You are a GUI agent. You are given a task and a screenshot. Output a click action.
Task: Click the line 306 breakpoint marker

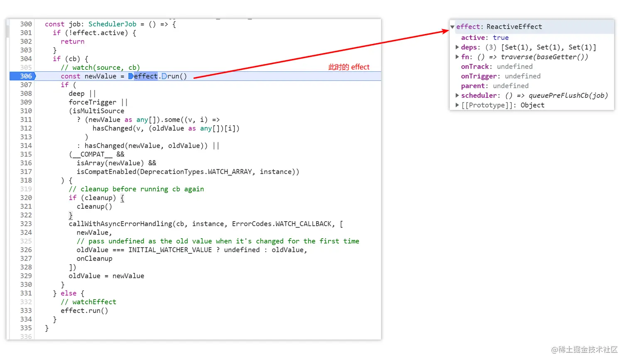pos(23,76)
